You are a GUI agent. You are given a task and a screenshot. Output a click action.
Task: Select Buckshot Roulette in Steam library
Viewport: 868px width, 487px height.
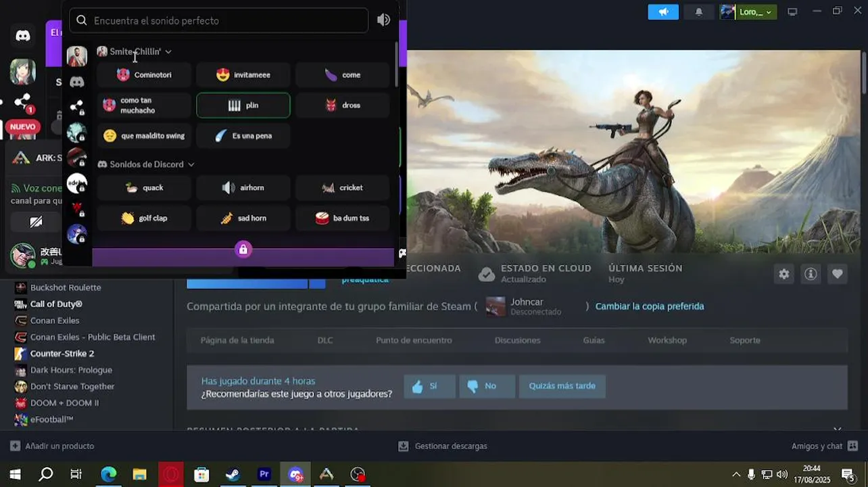(66, 287)
